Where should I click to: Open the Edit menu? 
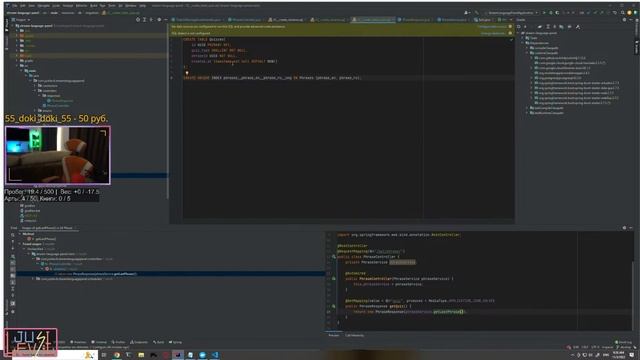[23, 6]
